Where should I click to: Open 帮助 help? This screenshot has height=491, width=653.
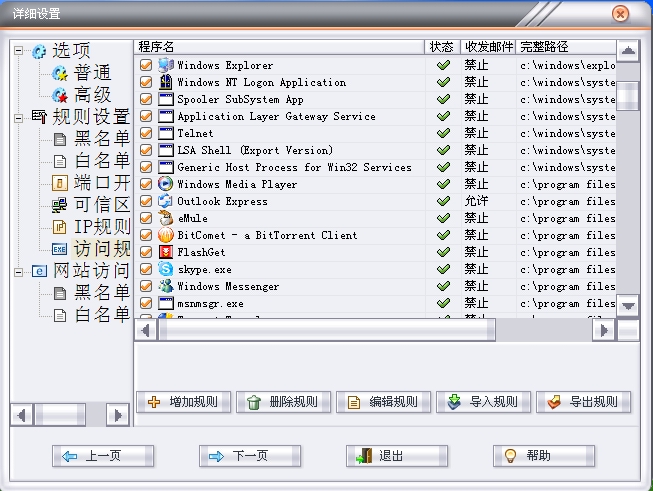[543, 456]
